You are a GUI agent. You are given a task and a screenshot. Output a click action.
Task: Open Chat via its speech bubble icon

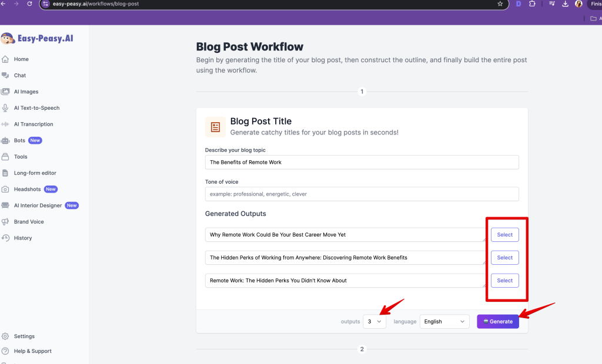click(5, 75)
